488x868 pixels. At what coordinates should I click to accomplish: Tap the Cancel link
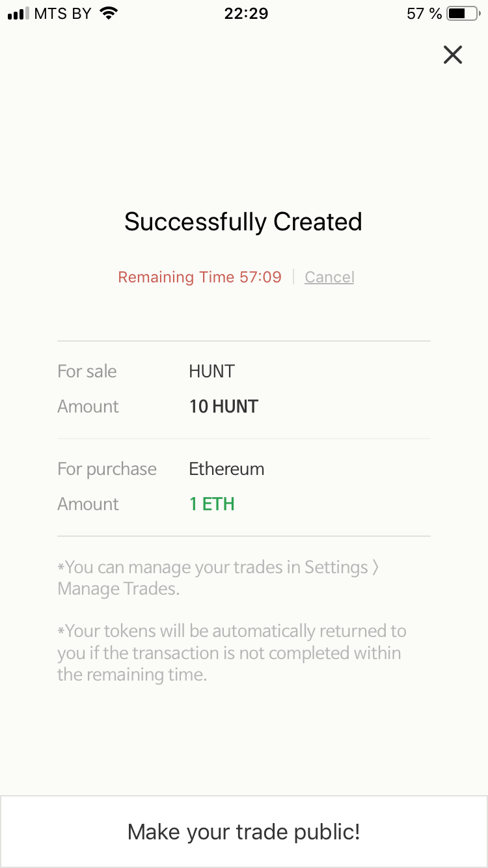pos(329,277)
